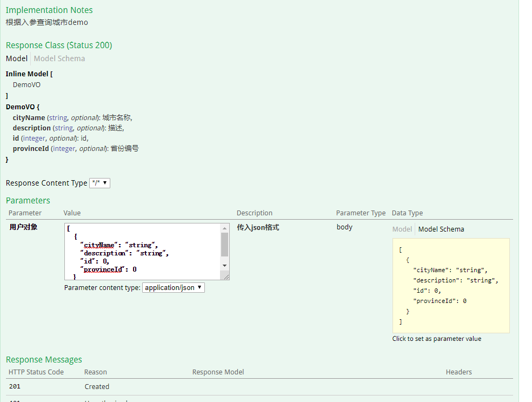Click inside the JSON body value textarea
The width and height of the screenshot is (532, 402).
pos(142,252)
